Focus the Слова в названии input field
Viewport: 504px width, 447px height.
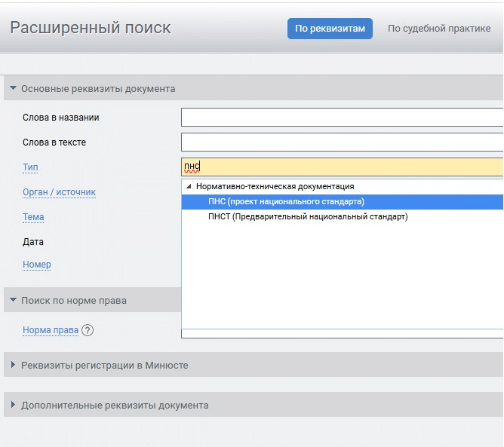[341, 118]
